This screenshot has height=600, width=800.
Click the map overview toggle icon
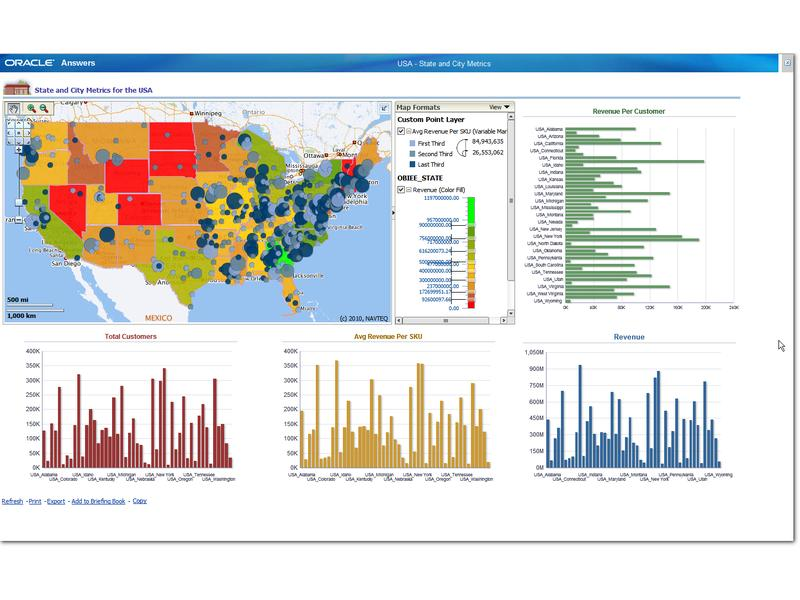pyautogui.click(x=384, y=108)
